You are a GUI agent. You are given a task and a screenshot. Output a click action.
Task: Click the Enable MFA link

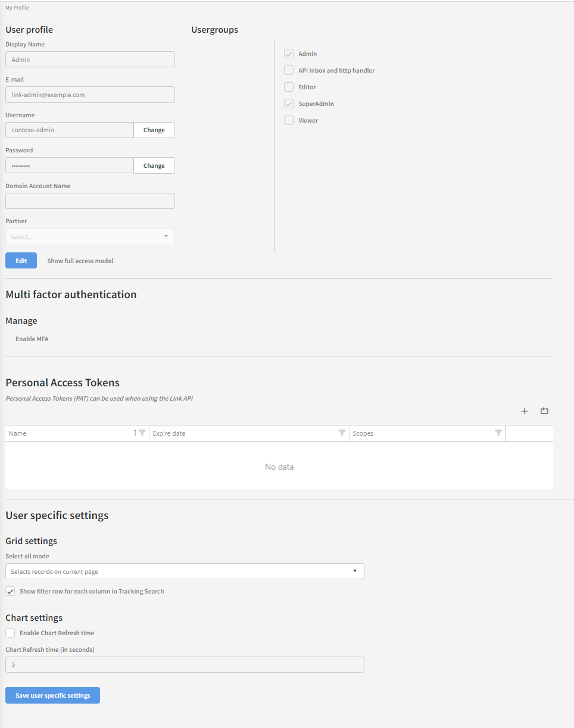coord(32,339)
